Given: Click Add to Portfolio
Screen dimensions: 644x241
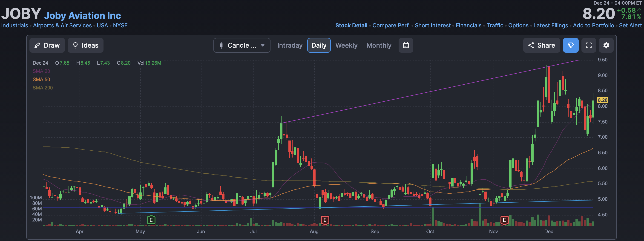Looking at the screenshot, I should tap(593, 26).
